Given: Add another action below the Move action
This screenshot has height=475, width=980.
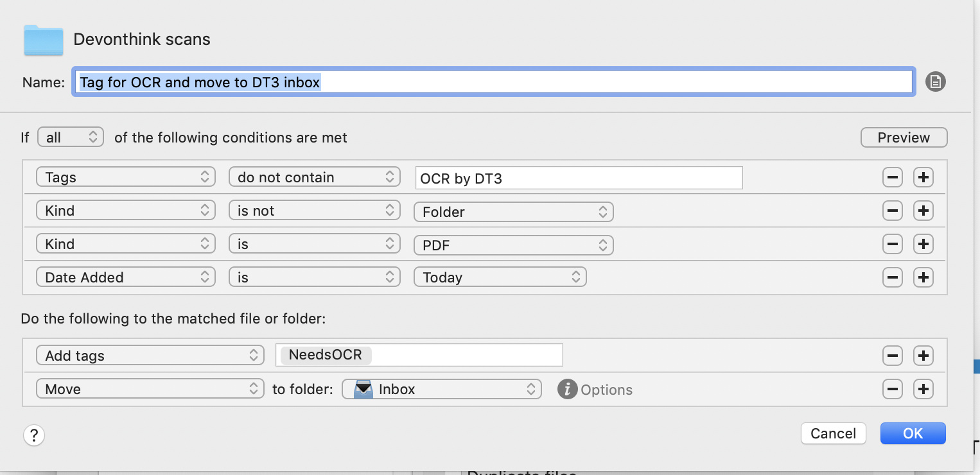Looking at the screenshot, I should point(923,389).
